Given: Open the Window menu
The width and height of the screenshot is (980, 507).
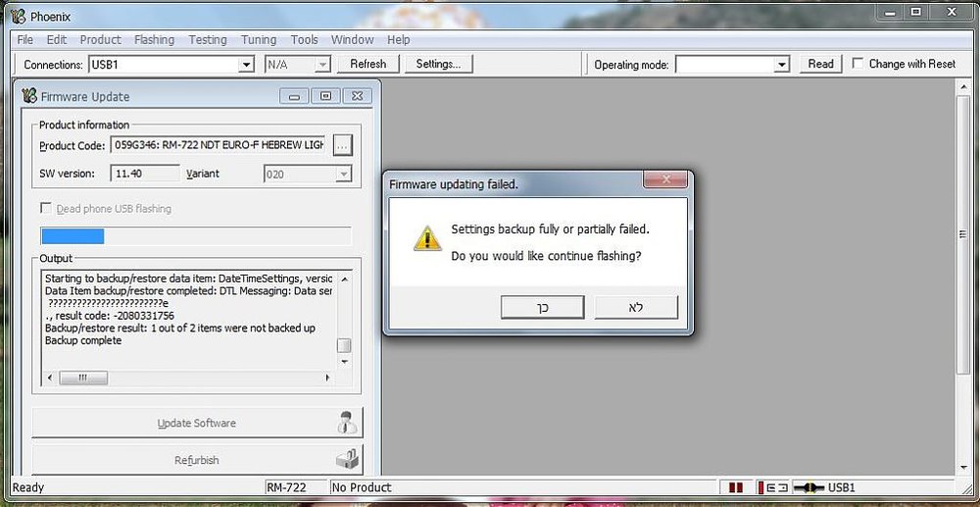Looking at the screenshot, I should tap(352, 39).
